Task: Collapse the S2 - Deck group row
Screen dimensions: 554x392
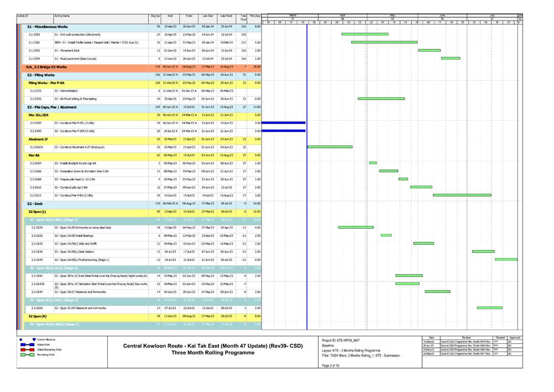Action: (x=39, y=203)
